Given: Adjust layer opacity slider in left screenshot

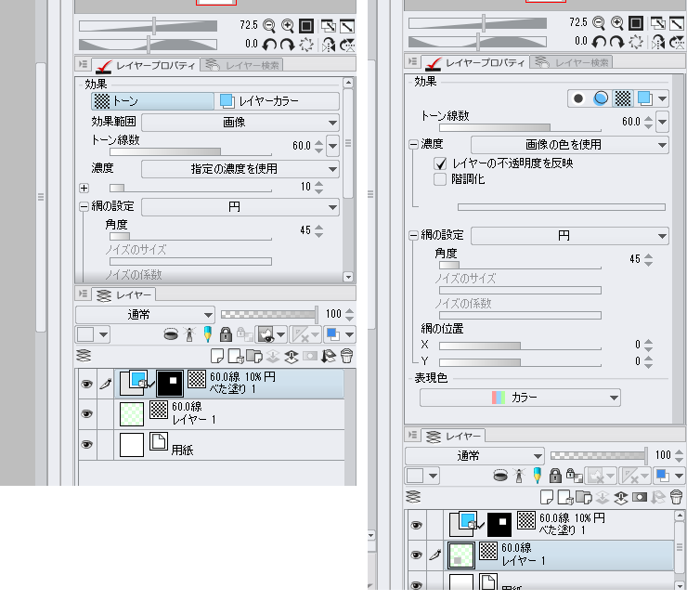Looking at the screenshot, I should (269, 314).
